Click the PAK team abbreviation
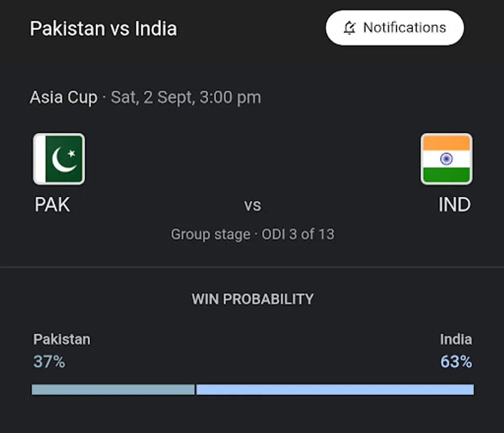This screenshot has width=504, height=433. click(52, 205)
